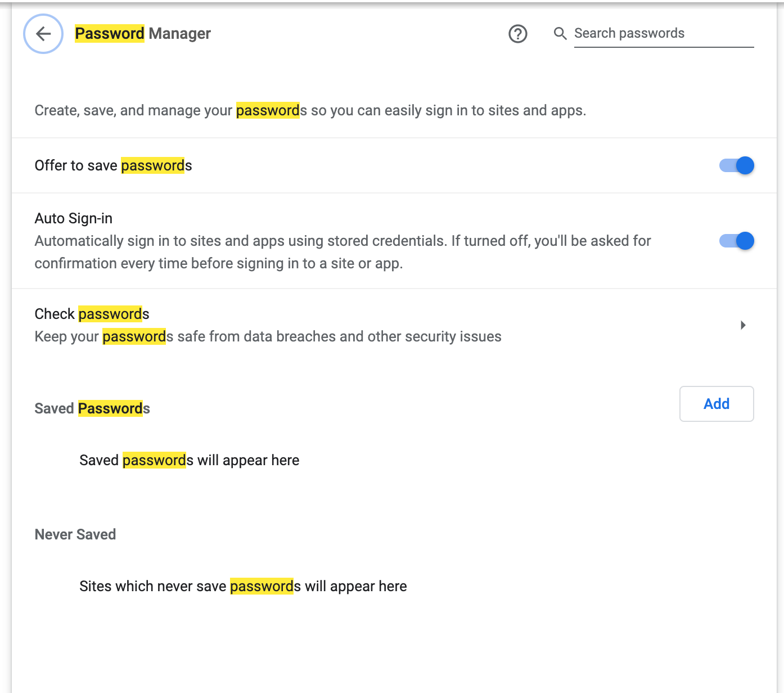Expand Check passwords using its arrow

[x=743, y=325]
